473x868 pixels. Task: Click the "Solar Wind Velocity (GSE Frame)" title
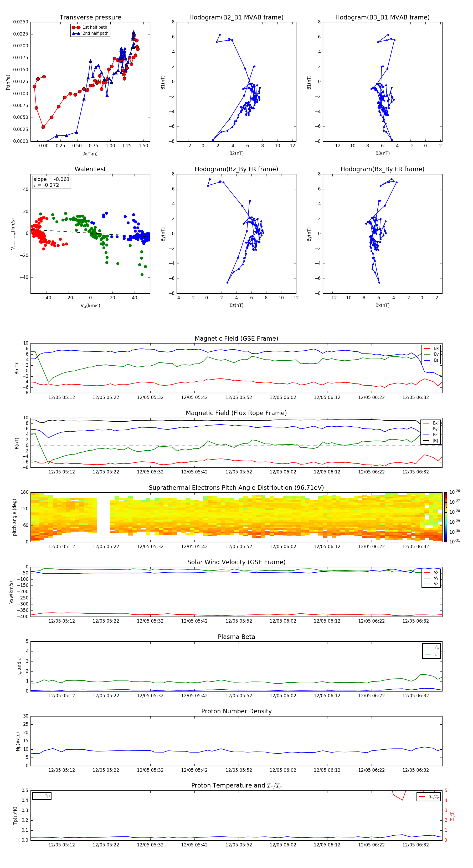pos(236,562)
